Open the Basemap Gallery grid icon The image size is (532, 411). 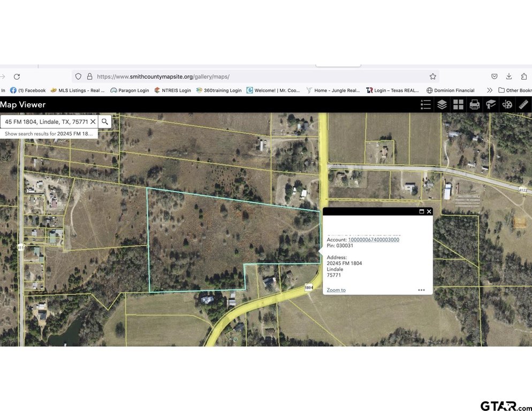pyautogui.click(x=458, y=104)
